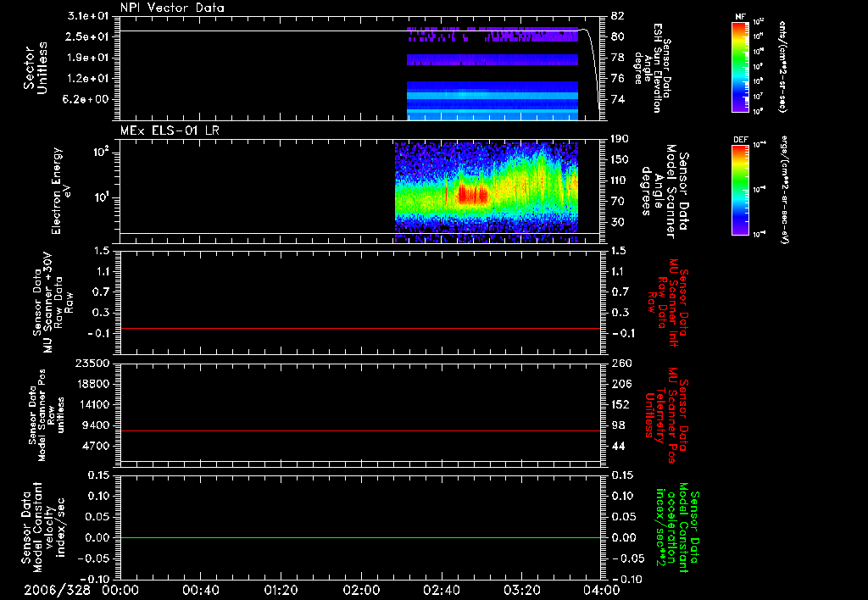Click the 'Model Scanner Angle degrees' axis label
Viewport: 868px width, 600px height.
[x=665, y=191]
